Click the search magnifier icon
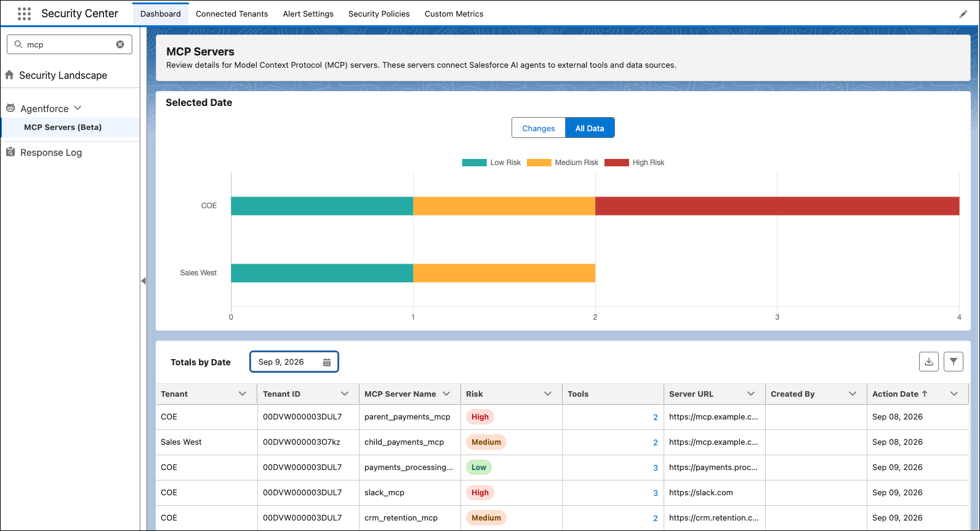Image resolution: width=980 pixels, height=531 pixels. [18, 44]
